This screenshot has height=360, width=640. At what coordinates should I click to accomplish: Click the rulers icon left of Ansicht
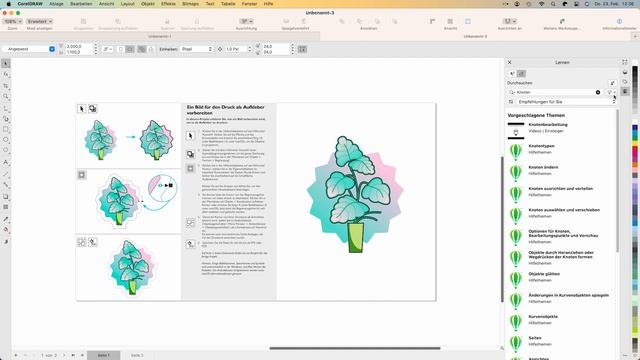432,21
